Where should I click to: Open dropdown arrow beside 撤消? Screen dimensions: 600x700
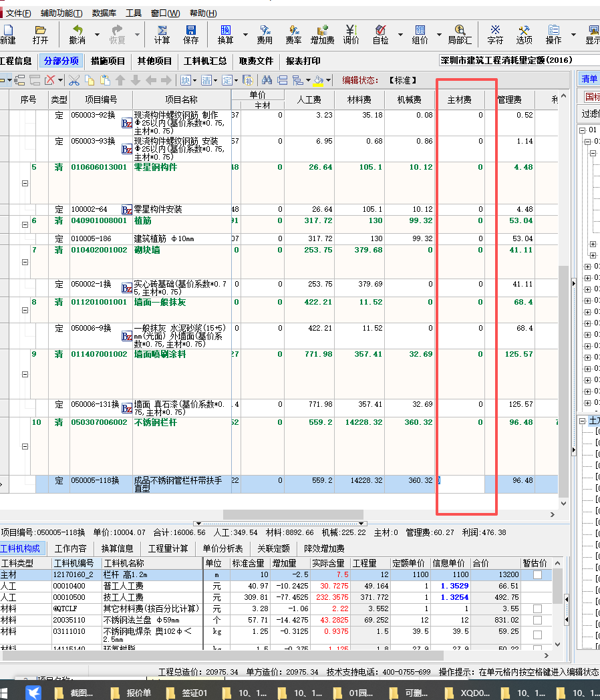[97, 34]
